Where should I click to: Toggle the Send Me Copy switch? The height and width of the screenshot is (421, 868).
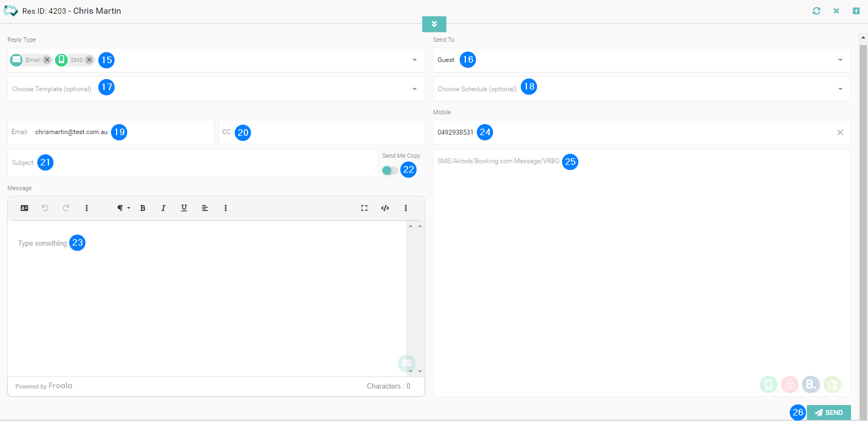390,170
